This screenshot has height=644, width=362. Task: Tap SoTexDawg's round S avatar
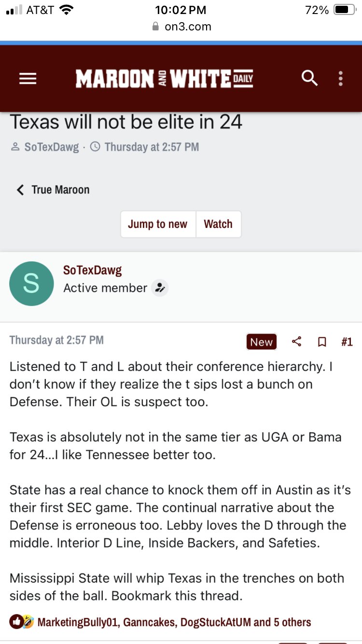[31, 284]
